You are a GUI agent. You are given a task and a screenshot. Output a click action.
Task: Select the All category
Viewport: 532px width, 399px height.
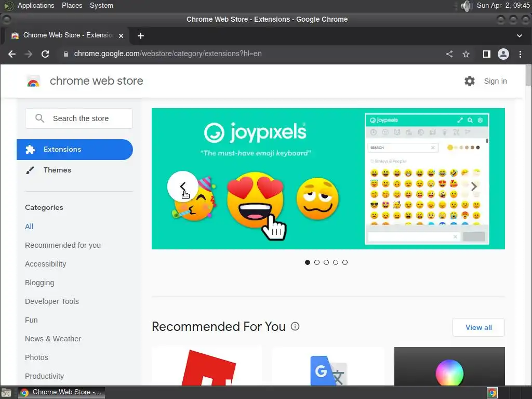29,227
